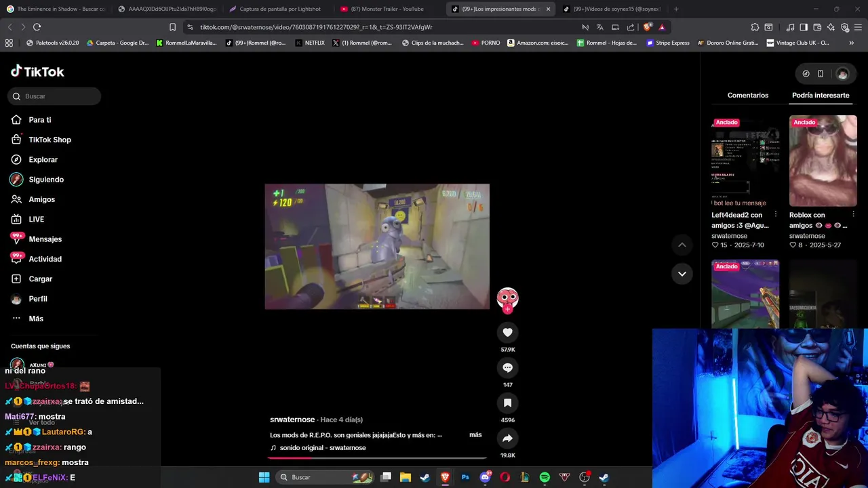
Task: Open the translate page icon
Action: 600,27
